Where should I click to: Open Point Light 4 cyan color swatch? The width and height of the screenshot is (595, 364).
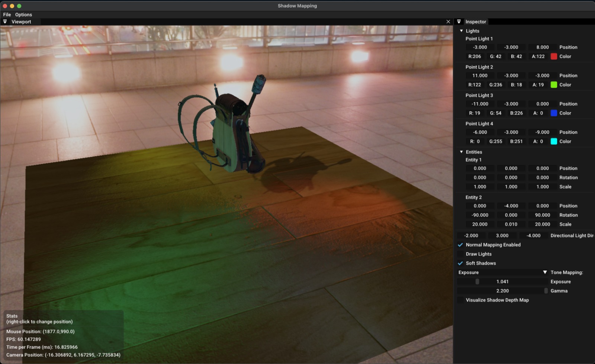[554, 141]
